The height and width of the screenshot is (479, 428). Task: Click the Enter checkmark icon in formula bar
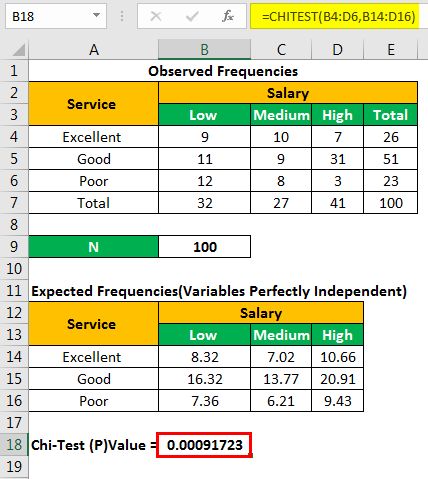(x=192, y=16)
